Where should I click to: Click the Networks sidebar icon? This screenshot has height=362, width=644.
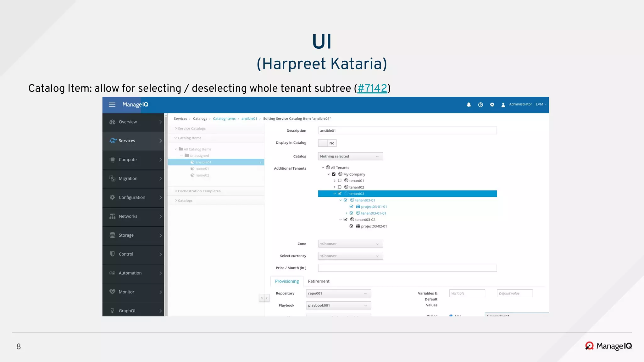(112, 216)
